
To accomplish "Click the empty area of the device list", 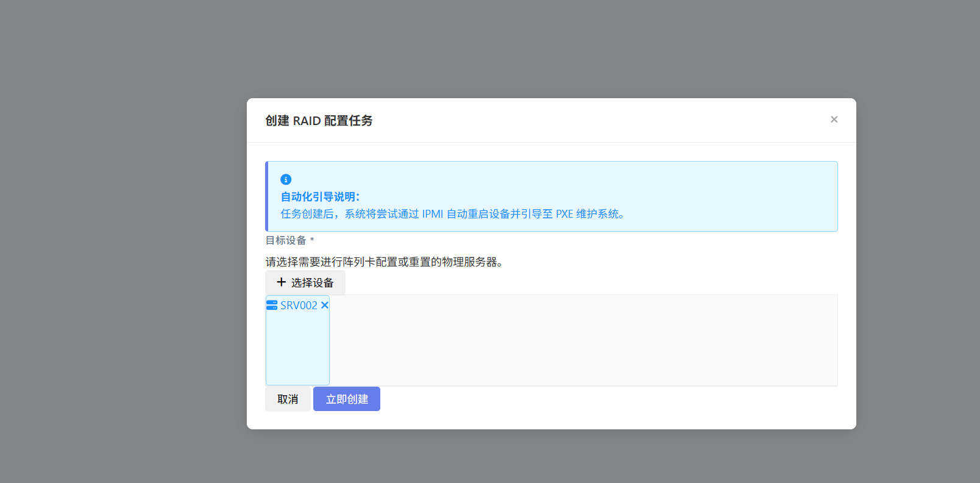I will pos(579,340).
